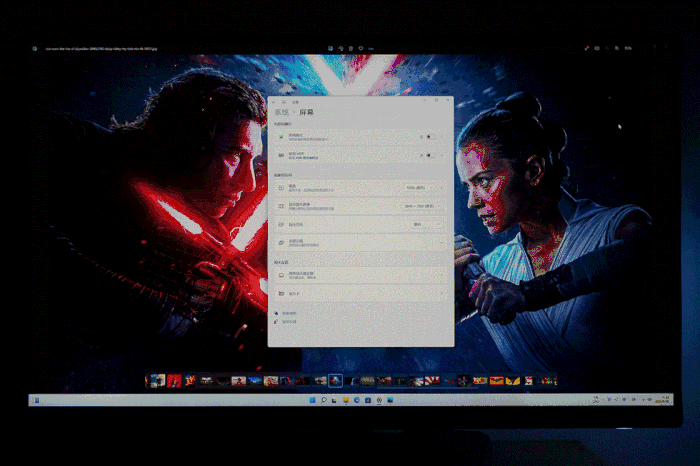Open the Graphics settings row
The image size is (700, 466).
(x=361, y=294)
